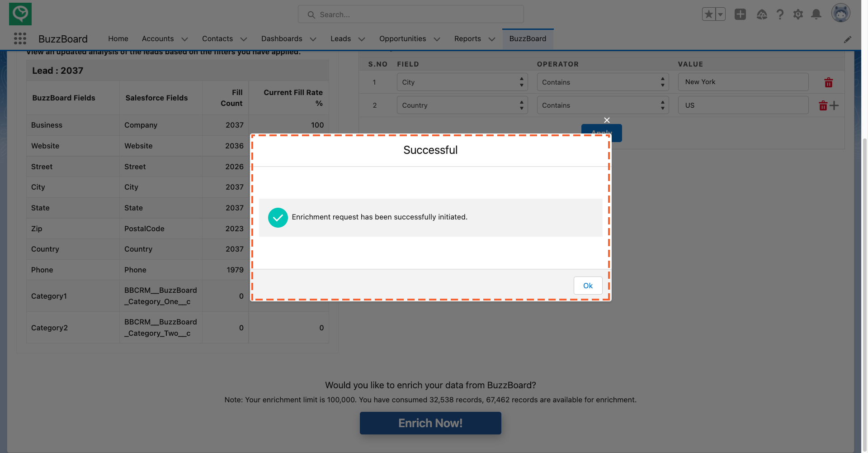Image resolution: width=868 pixels, height=453 pixels.
Task: Select the PostalCode Salesforce field cell
Action: click(160, 229)
